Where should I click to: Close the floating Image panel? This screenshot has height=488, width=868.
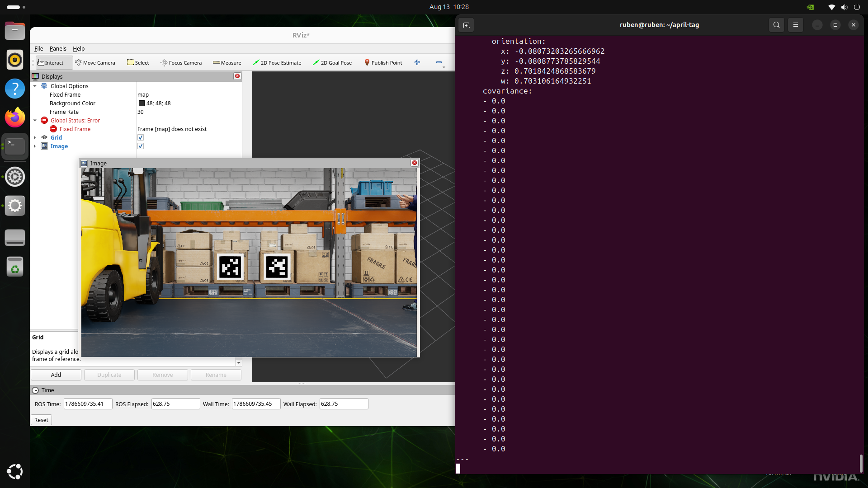(415, 163)
